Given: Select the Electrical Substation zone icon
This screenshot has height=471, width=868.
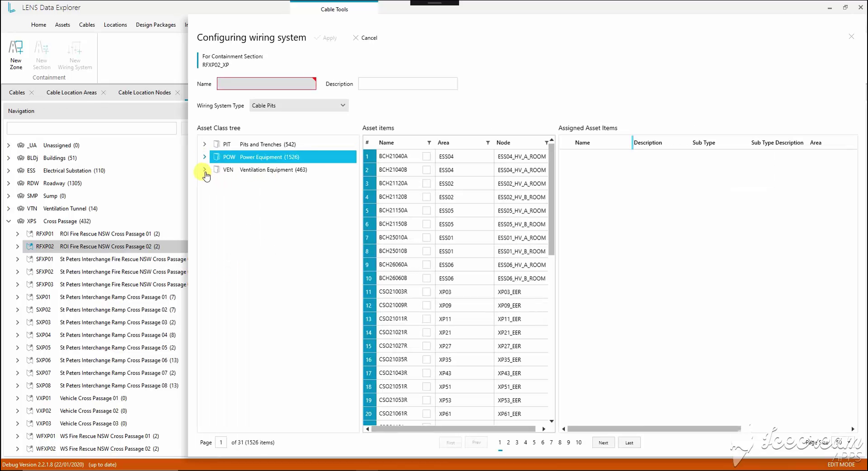Looking at the screenshot, I should [20, 171].
